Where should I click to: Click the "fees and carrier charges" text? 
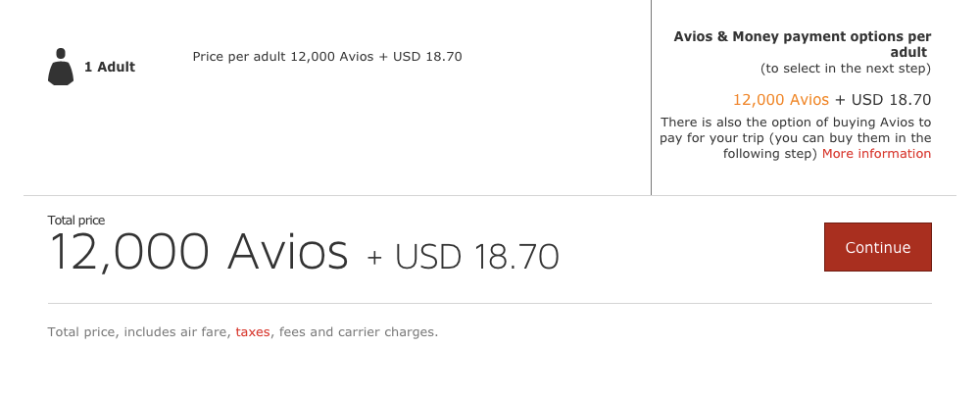click(359, 332)
